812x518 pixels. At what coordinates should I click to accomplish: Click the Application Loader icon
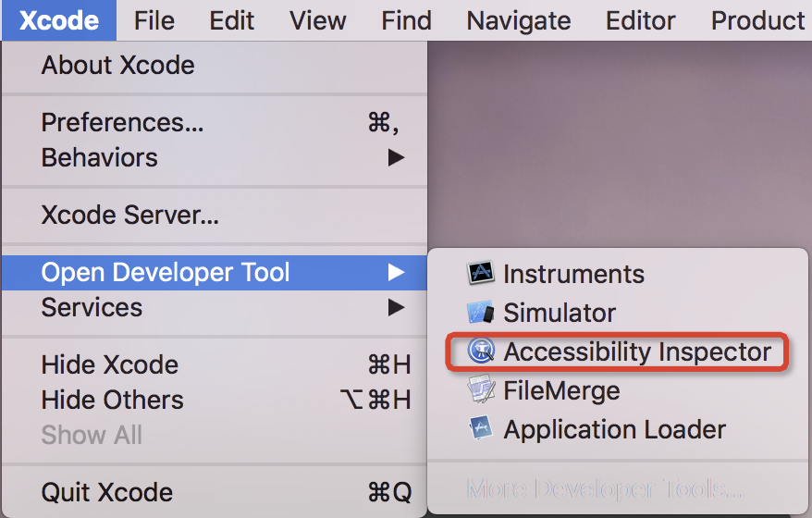pyautogui.click(x=481, y=429)
